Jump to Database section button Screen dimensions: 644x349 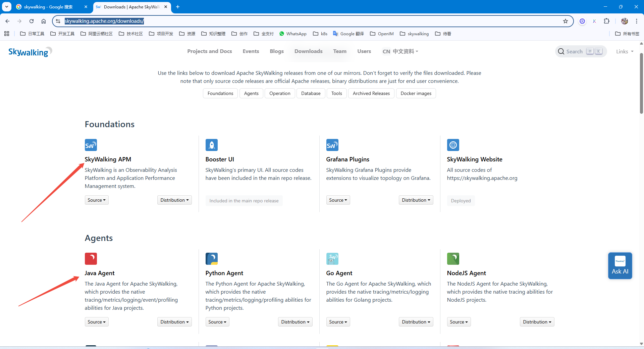pos(311,93)
